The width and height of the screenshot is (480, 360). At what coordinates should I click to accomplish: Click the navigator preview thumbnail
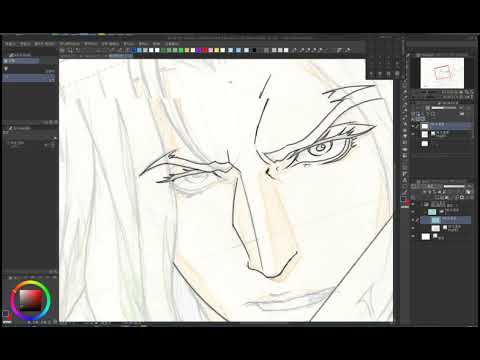click(442, 73)
